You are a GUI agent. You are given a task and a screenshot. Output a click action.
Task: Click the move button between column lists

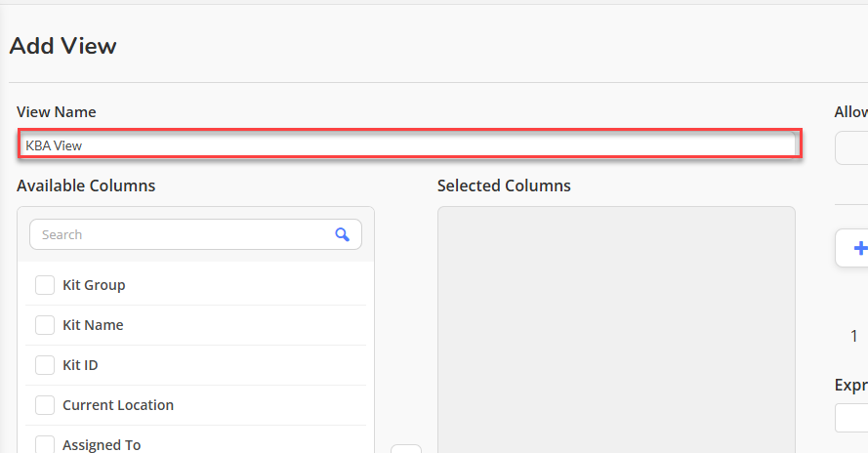(406, 448)
